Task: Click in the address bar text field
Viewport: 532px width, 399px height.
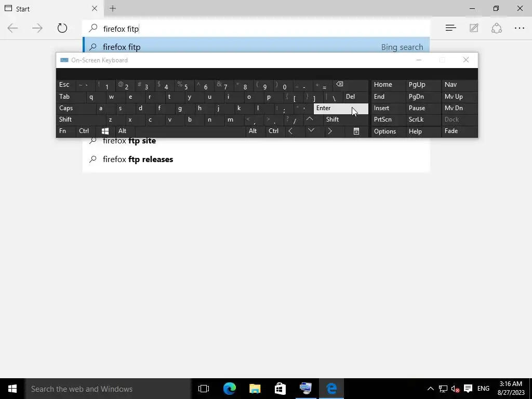Action: click(256, 29)
